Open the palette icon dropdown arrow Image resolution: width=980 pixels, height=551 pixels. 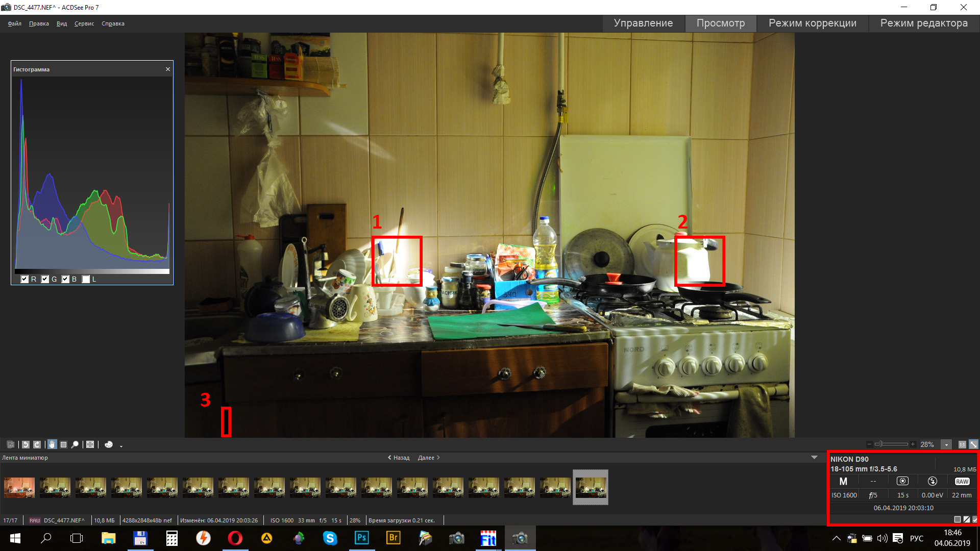tap(121, 446)
